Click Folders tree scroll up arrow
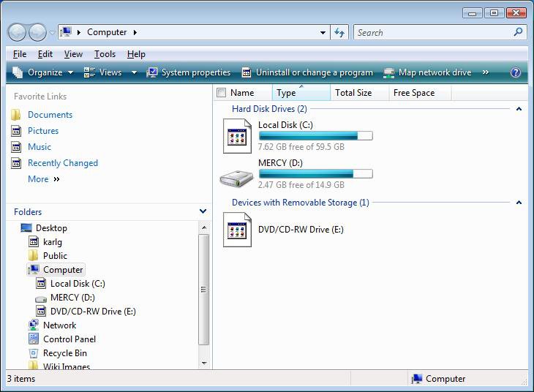 point(204,227)
